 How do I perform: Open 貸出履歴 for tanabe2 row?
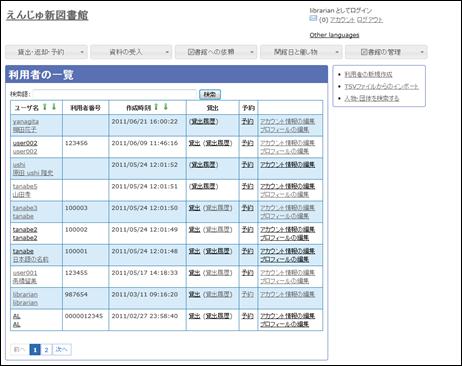pyautogui.click(x=218, y=230)
